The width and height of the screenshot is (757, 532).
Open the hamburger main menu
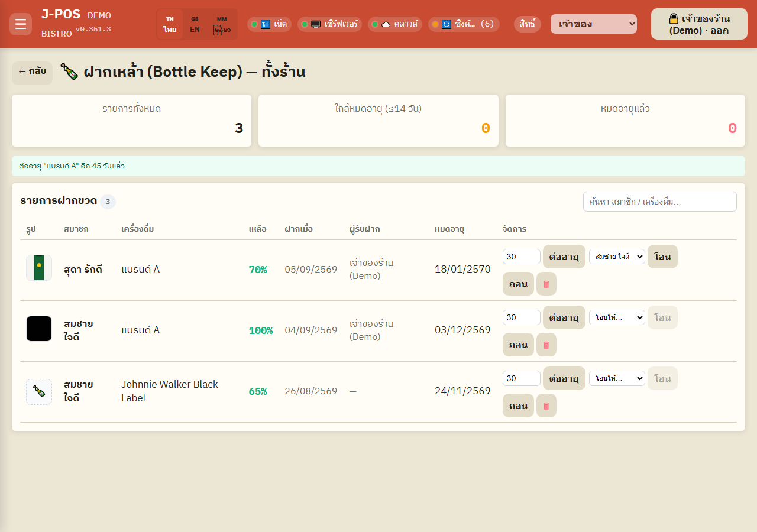click(x=21, y=24)
